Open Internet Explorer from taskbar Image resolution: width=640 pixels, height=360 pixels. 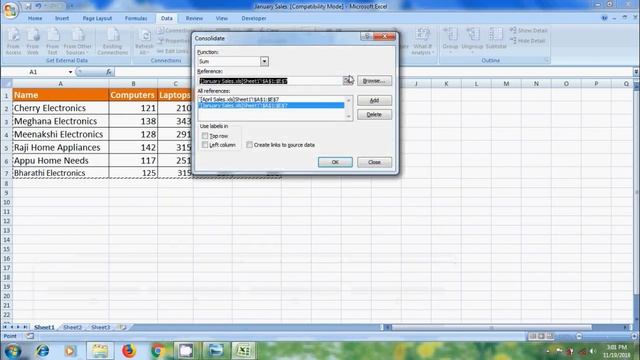(x=42, y=351)
